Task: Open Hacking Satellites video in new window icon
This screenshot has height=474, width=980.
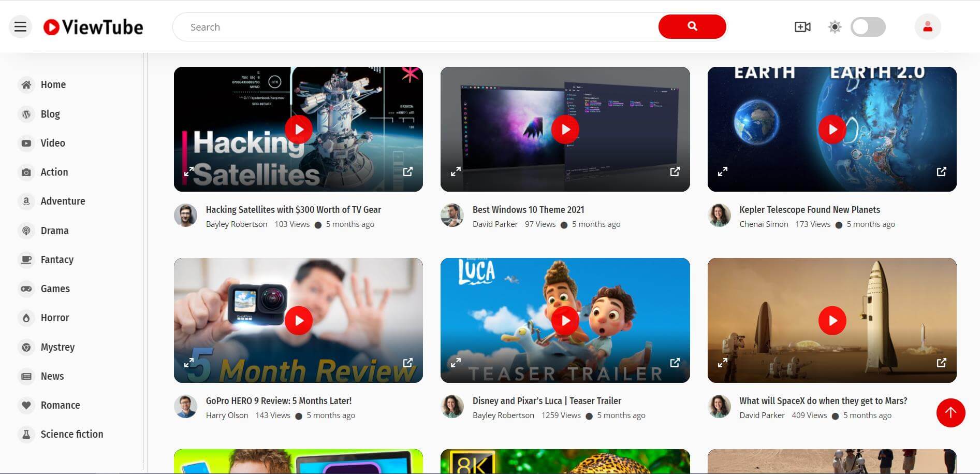Action: point(408,171)
